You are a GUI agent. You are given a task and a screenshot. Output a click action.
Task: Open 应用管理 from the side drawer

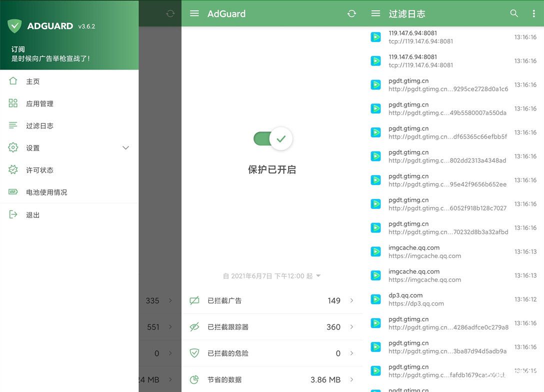click(39, 103)
